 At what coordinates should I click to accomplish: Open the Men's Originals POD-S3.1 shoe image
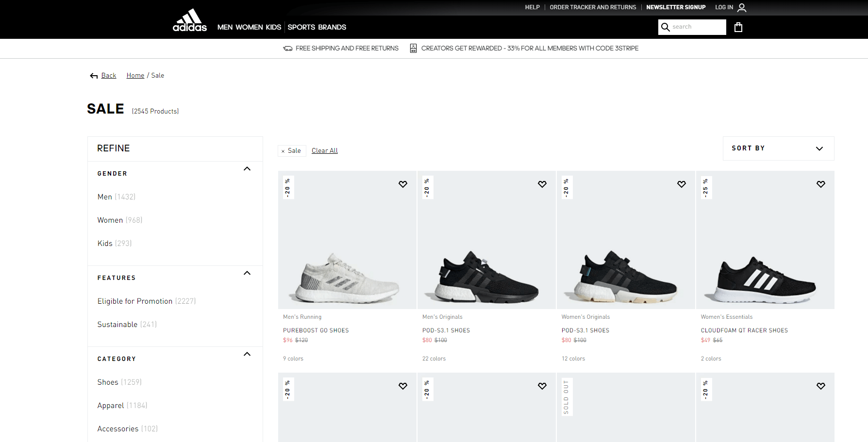[x=486, y=240]
